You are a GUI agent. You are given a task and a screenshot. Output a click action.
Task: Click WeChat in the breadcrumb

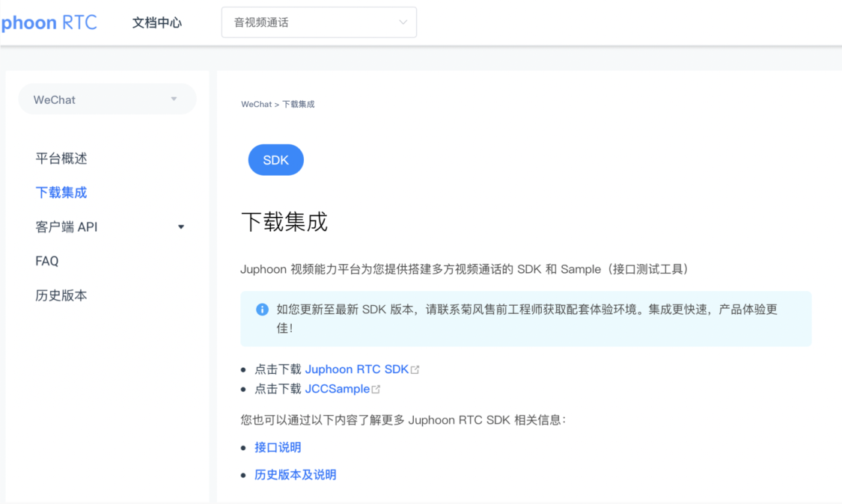click(256, 104)
